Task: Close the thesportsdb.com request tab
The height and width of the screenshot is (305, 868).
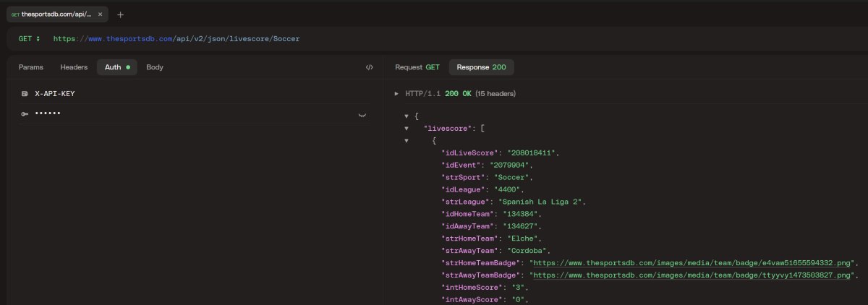Action: point(100,14)
